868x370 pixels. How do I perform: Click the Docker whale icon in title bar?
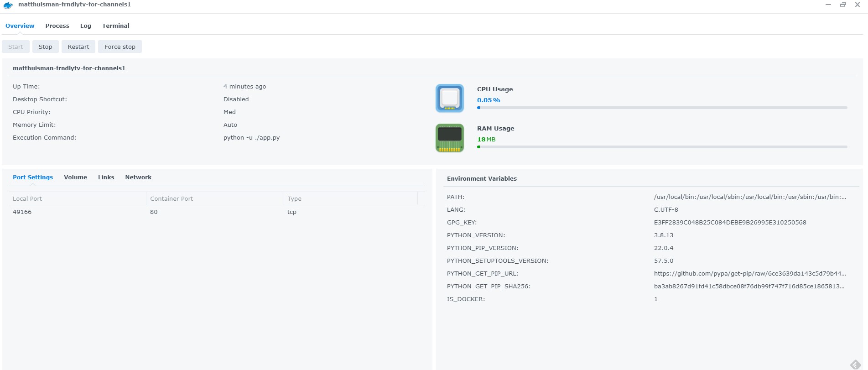pos(8,5)
